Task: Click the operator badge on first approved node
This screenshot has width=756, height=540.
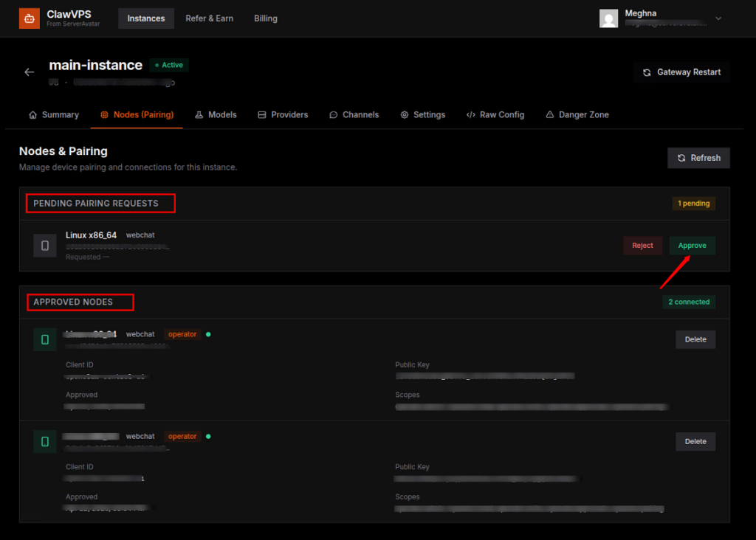Action: click(x=182, y=333)
